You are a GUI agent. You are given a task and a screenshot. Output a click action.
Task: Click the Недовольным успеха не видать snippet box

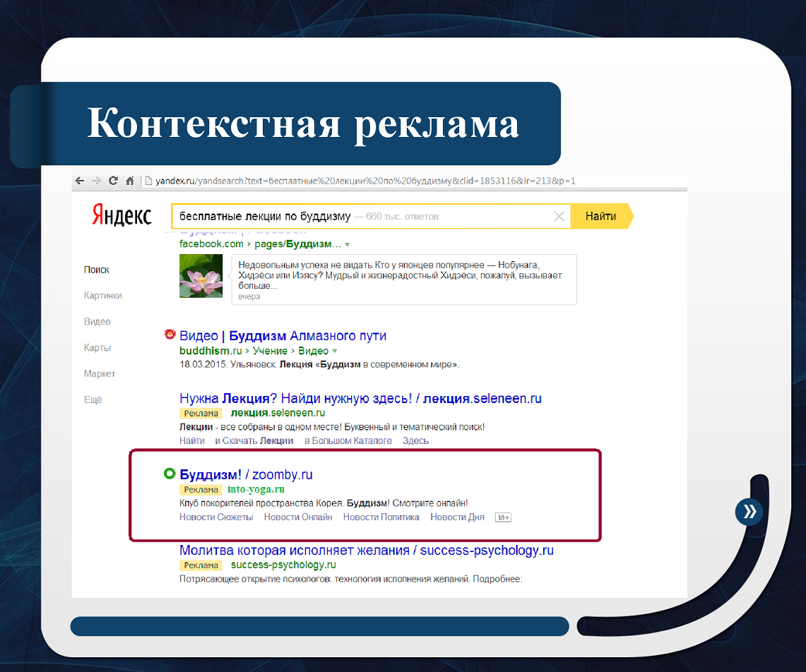tap(404, 280)
